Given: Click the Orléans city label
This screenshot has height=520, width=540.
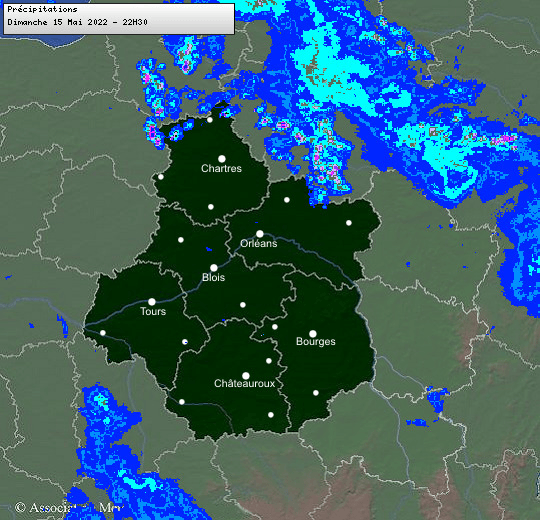Looking at the screenshot, I should pyautogui.click(x=259, y=243).
